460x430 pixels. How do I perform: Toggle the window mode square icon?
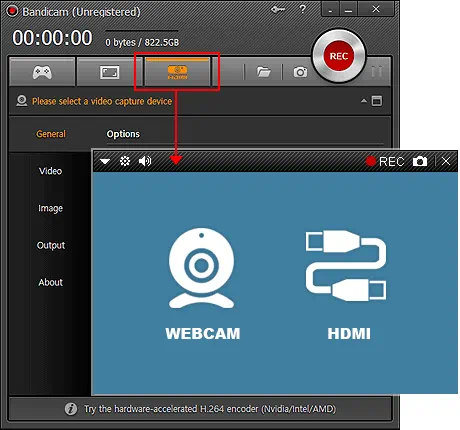(x=377, y=101)
